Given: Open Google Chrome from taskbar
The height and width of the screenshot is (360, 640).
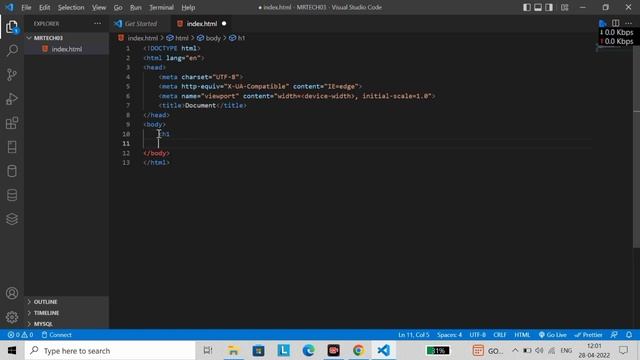Looking at the screenshot, I should pyautogui.click(x=358, y=351).
